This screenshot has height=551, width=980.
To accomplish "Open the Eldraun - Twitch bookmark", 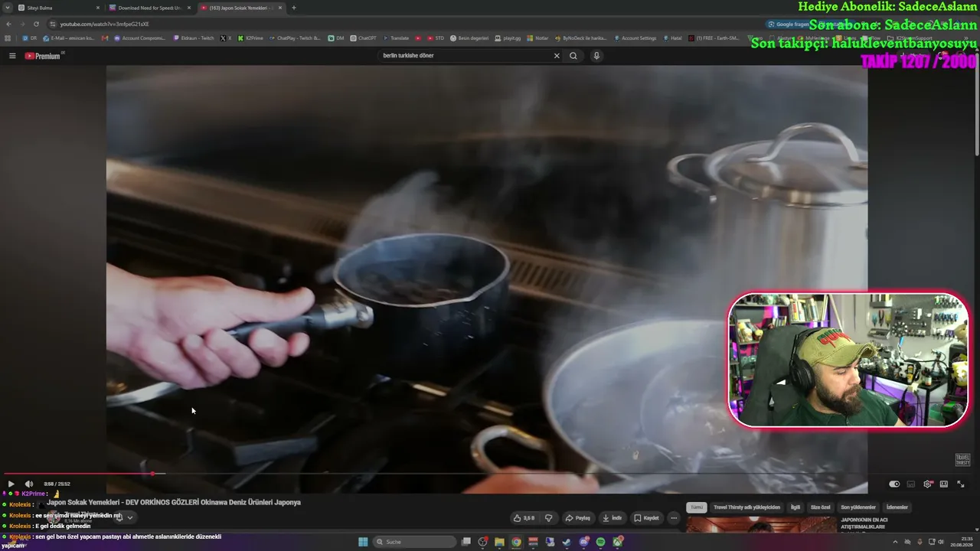I will click(x=194, y=38).
